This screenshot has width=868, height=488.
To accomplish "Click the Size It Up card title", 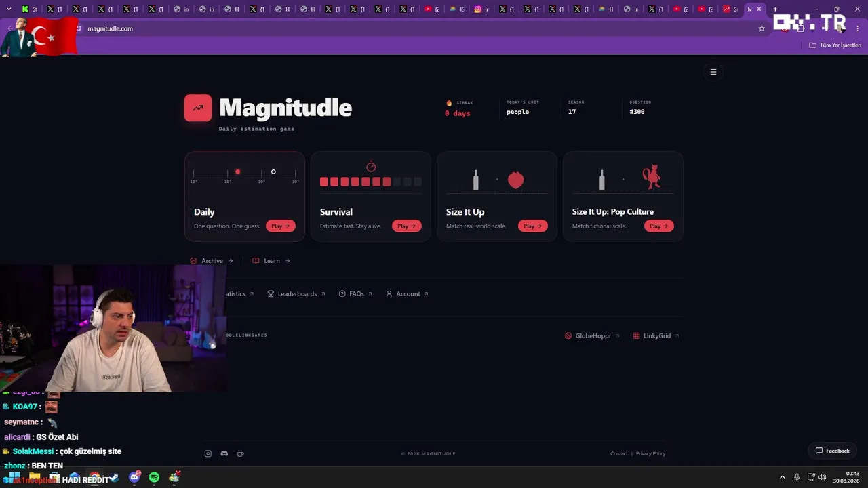I will tap(465, 212).
